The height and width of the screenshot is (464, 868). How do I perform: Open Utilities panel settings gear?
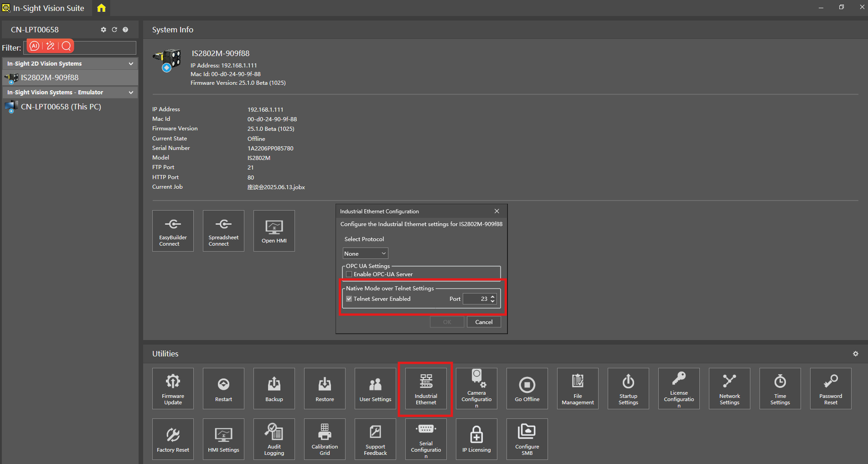856,354
